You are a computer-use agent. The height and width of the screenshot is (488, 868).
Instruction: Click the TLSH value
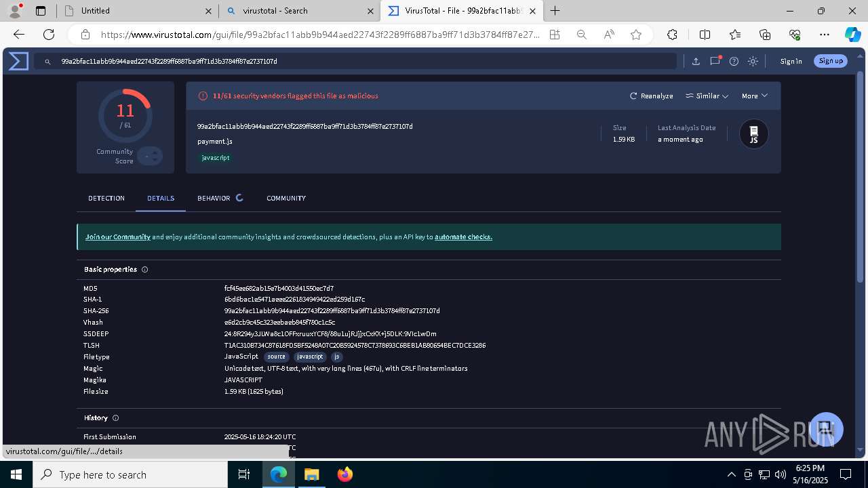click(355, 345)
